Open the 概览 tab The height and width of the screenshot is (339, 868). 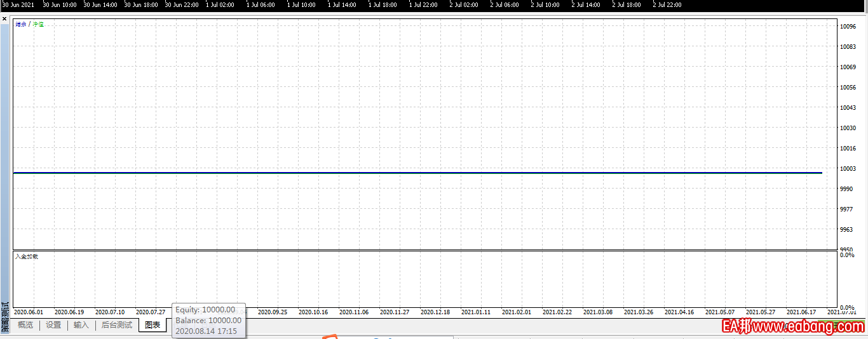coord(25,325)
